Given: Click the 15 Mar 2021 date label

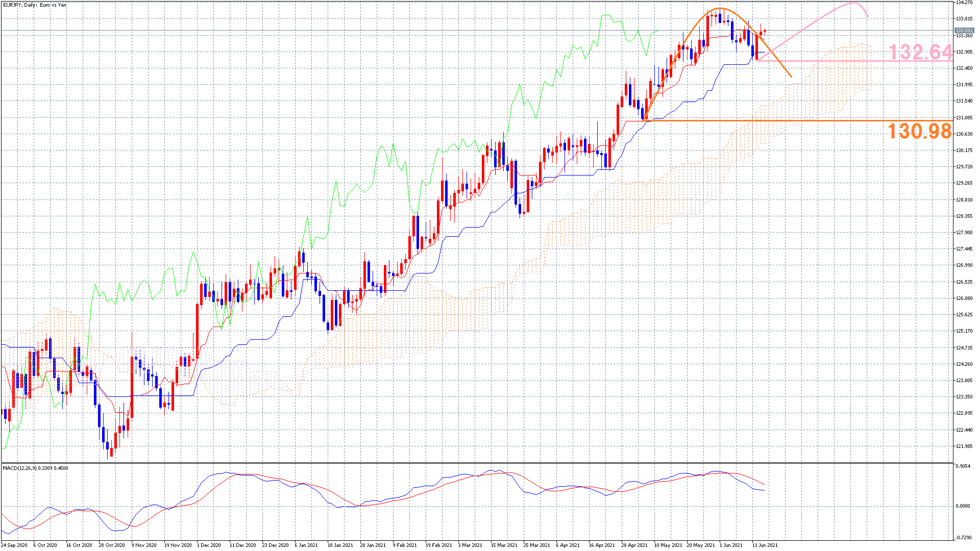Looking at the screenshot, I should 504,545.
